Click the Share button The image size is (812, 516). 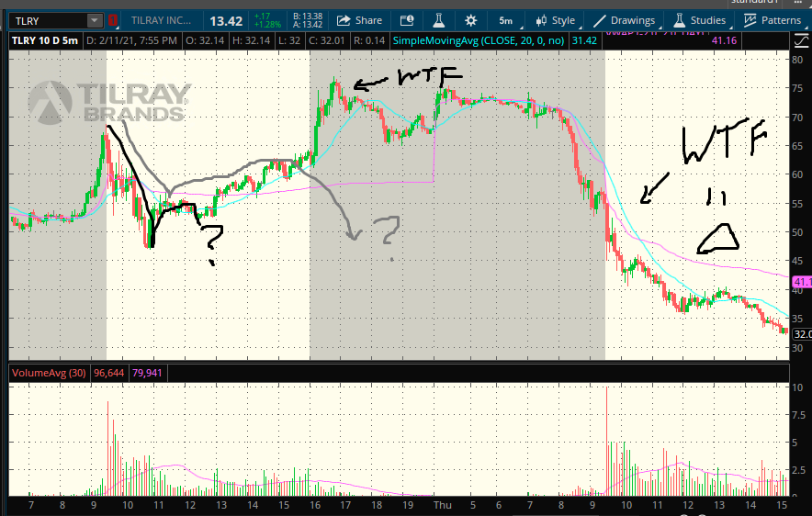coord(359,21)
